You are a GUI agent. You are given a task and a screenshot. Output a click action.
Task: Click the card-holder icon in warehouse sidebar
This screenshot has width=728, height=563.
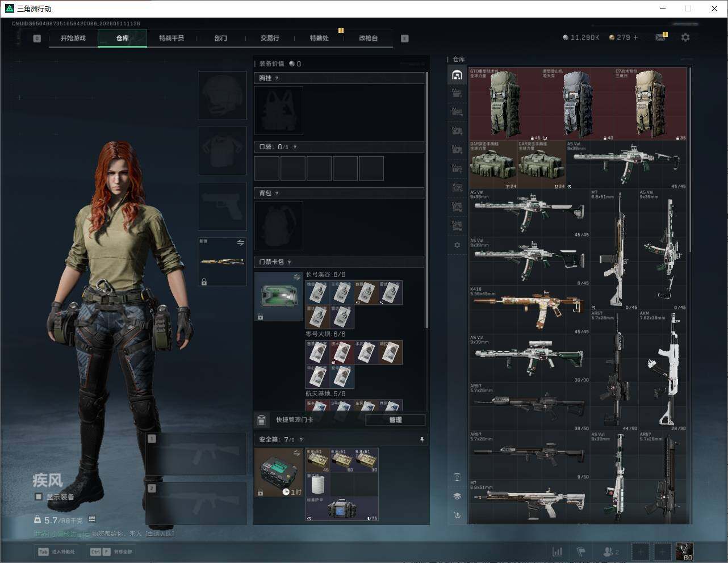tap(457, 477)
